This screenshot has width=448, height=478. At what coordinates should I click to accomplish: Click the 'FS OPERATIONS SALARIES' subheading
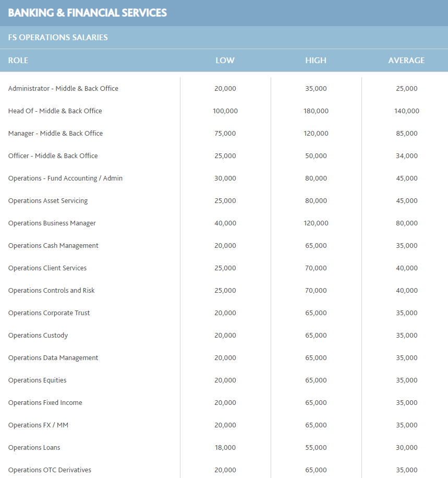click(58, 37)
